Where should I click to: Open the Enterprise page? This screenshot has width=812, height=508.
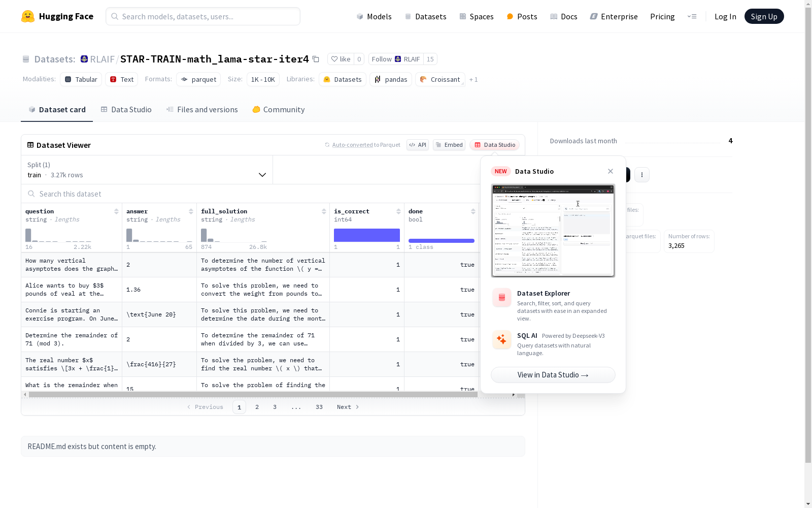(x=614, y=16)
